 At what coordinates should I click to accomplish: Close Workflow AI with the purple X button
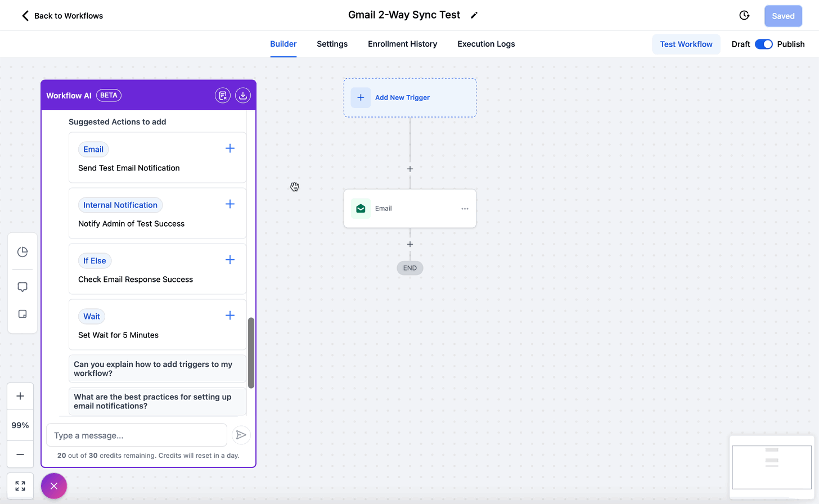(x=54, y=486)
